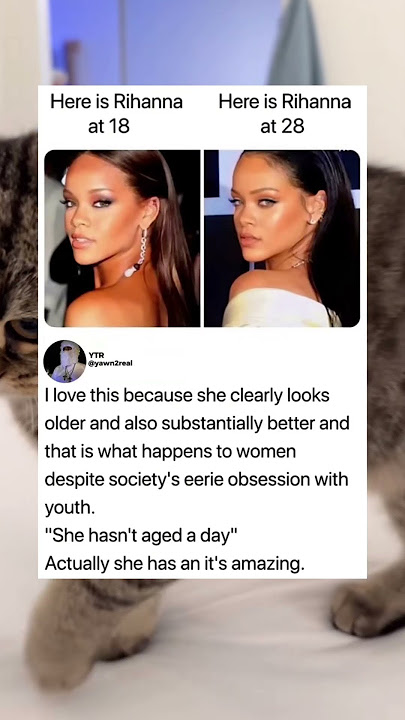Click the word 'youth.' in the post
The image size is (405, 720).
click(x=70, y=507)
